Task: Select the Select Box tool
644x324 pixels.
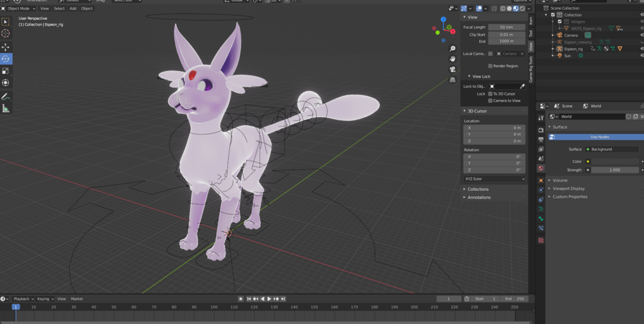Action: (5, 22)
